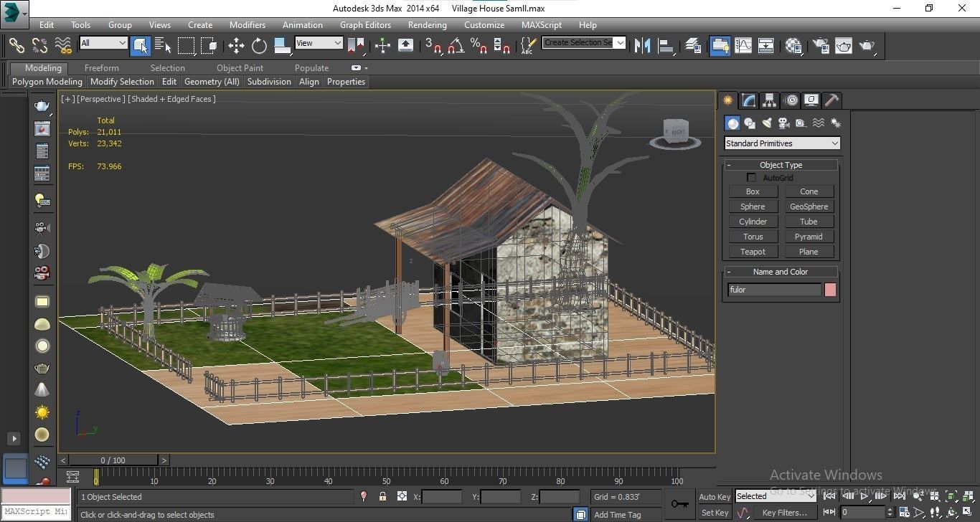Activate the Select Object tool
The image size is (980, 522).
pyautogui.click(x=141, y=45)
